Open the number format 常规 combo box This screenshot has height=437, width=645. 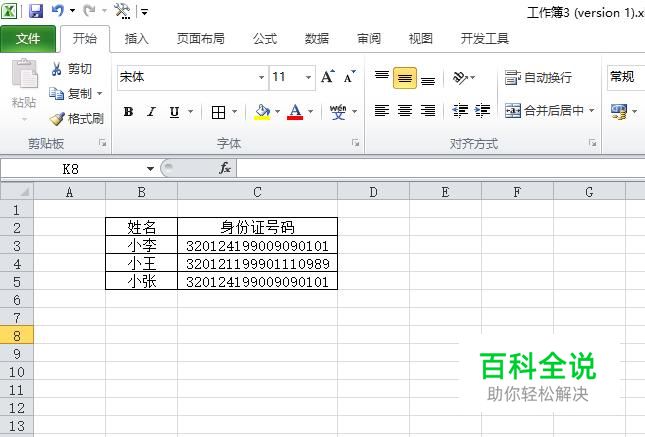click(626, 77)
